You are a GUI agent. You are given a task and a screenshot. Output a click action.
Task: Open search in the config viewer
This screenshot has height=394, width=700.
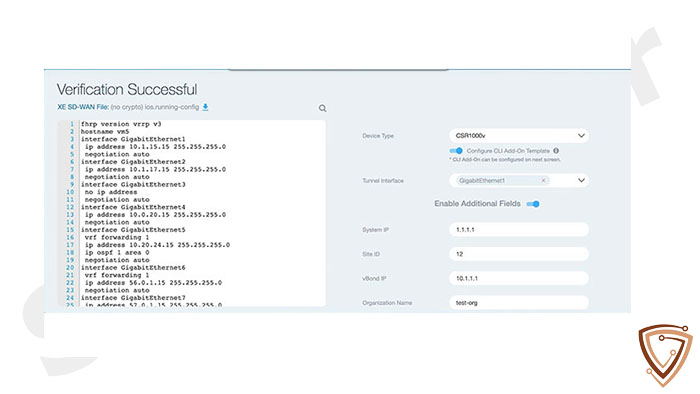[x=322, y=108]
